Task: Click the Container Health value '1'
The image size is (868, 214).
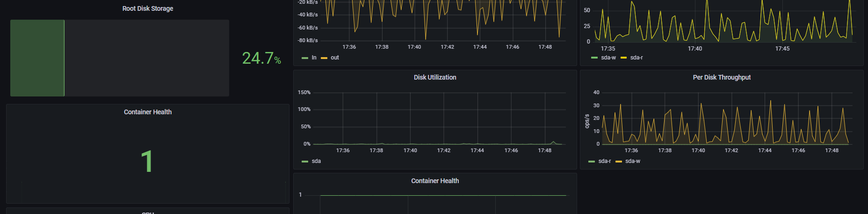Action: 147,162
